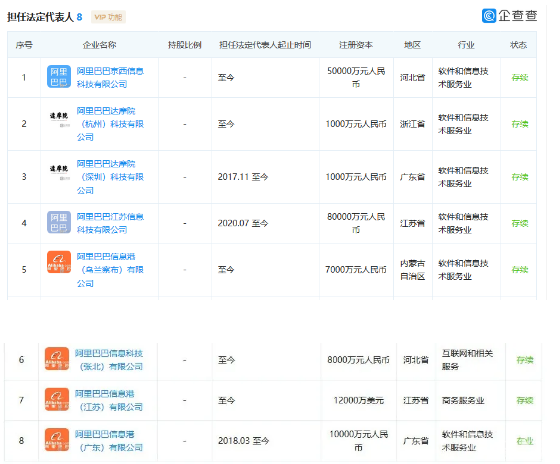Click the 河北省 cell in row 6

pos(416,360)
